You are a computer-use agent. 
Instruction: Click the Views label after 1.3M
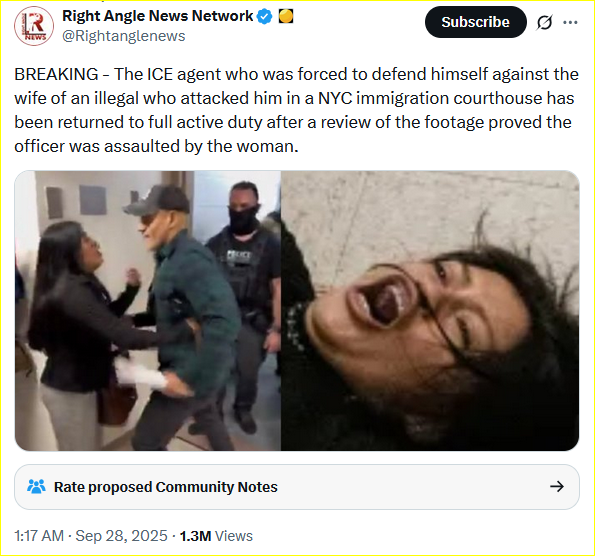click(x=234, y=536)
